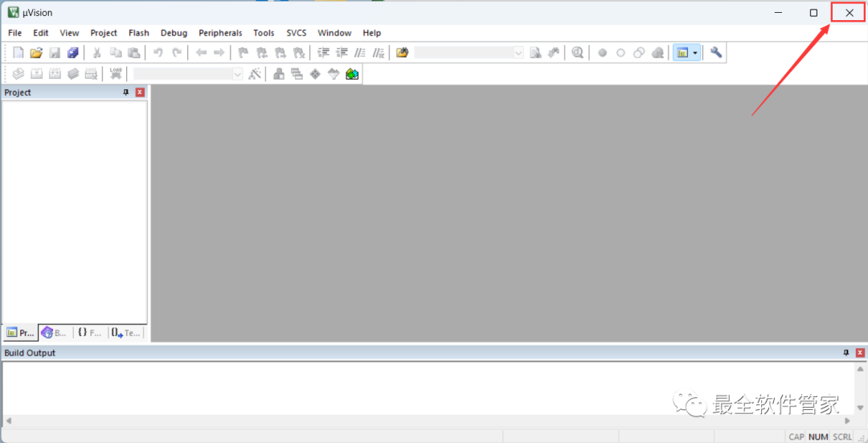
Task: Expand the find text combo box
Action: [518, 53]
